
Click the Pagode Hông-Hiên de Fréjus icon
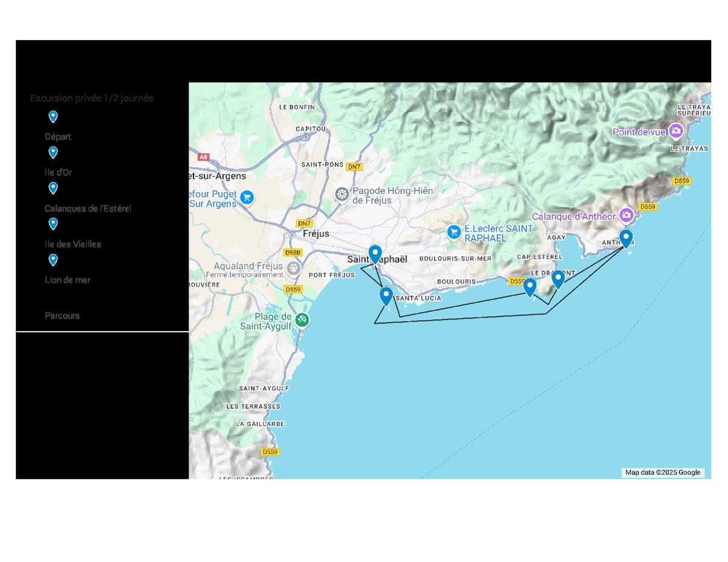342,195
